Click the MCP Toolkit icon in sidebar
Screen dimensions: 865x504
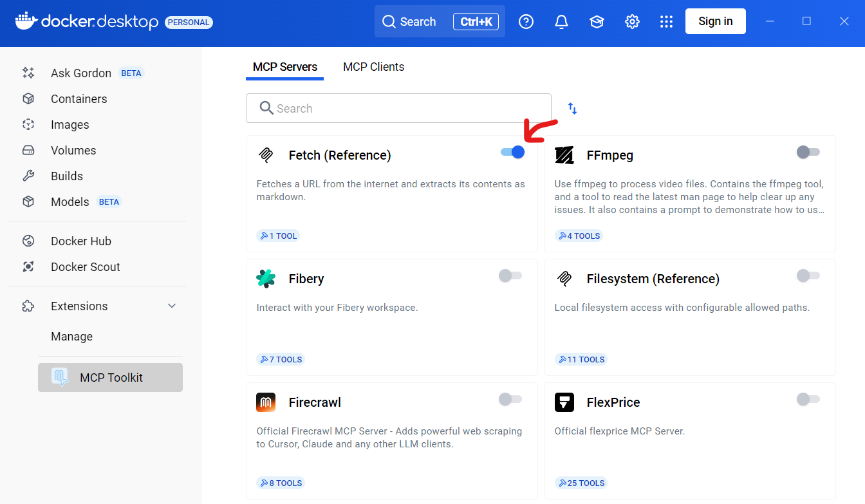[60, 377]
